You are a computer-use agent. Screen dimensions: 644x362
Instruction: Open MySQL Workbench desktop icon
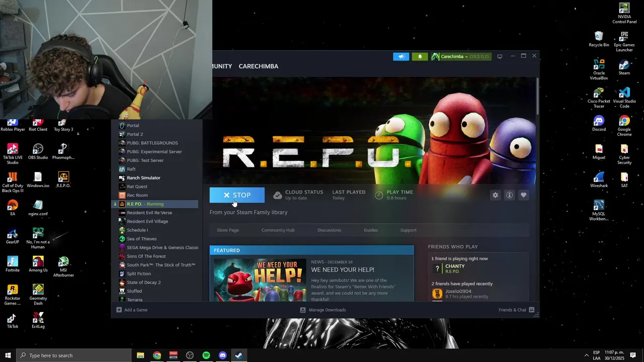[x=599, y=211]
